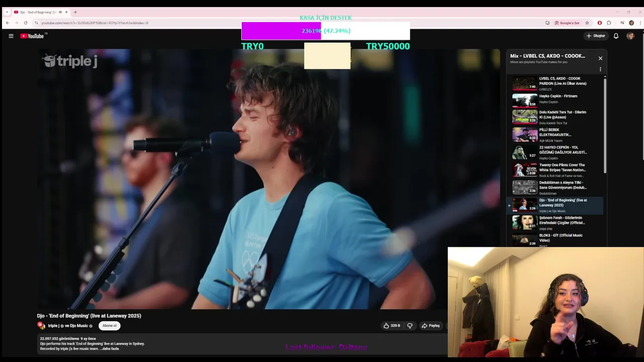Select PİLLİ BEBEK ELEKTROAKUSTİK playlist item
Screen dimensions: 644x362
(x=555, y=135)
